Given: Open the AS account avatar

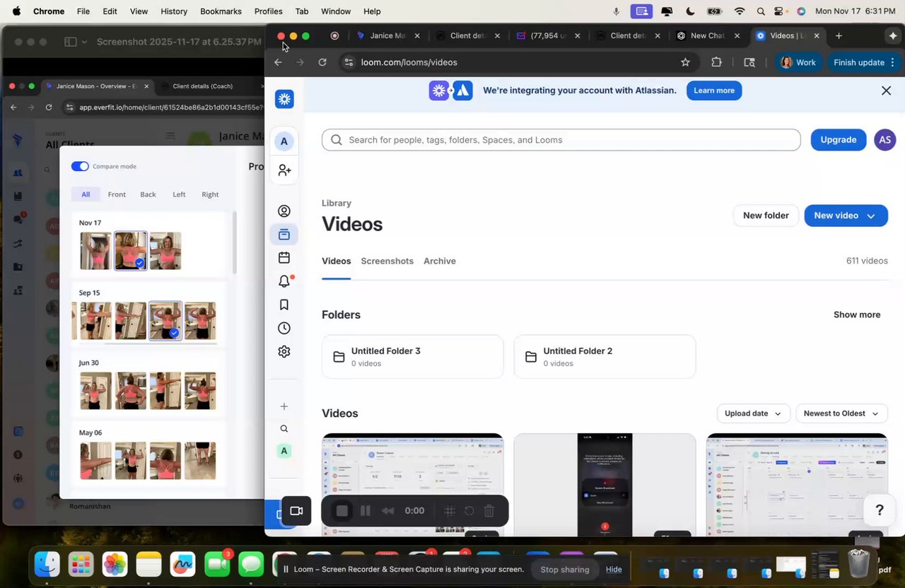Looking at the screenshot, I should (x=884, y=140).
